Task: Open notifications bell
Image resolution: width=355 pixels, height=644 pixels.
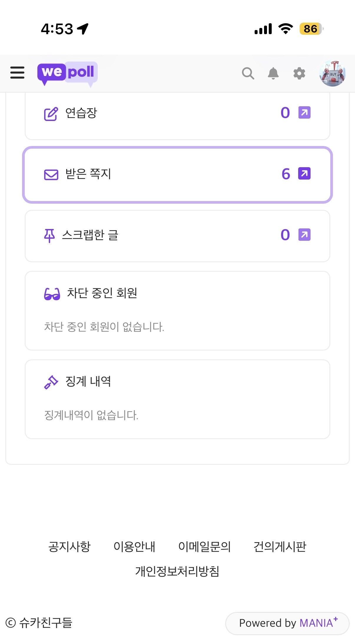Action: tap(273, 73)
